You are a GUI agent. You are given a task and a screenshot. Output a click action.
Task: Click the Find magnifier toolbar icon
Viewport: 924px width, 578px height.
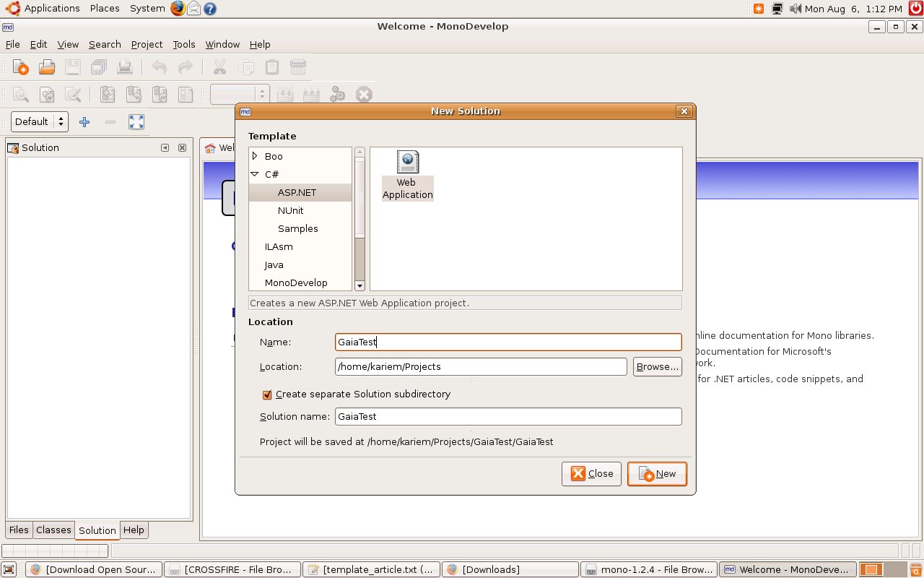21,94
